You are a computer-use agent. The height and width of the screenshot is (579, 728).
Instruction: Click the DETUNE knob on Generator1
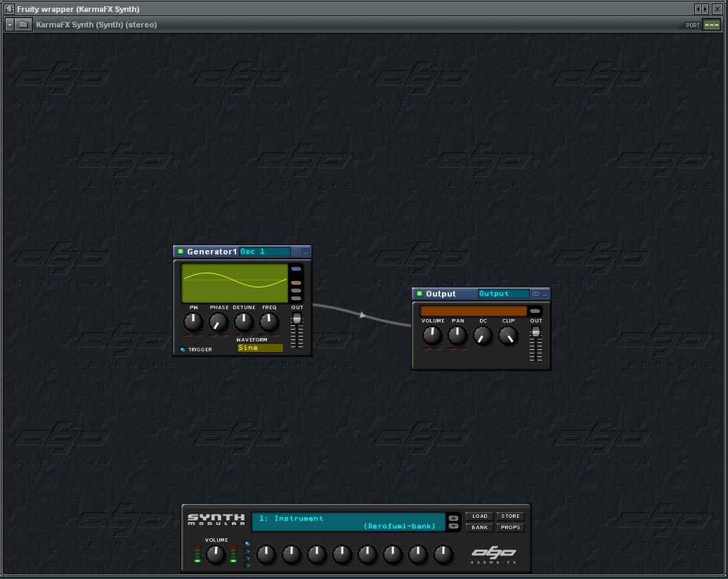point(243,322)
